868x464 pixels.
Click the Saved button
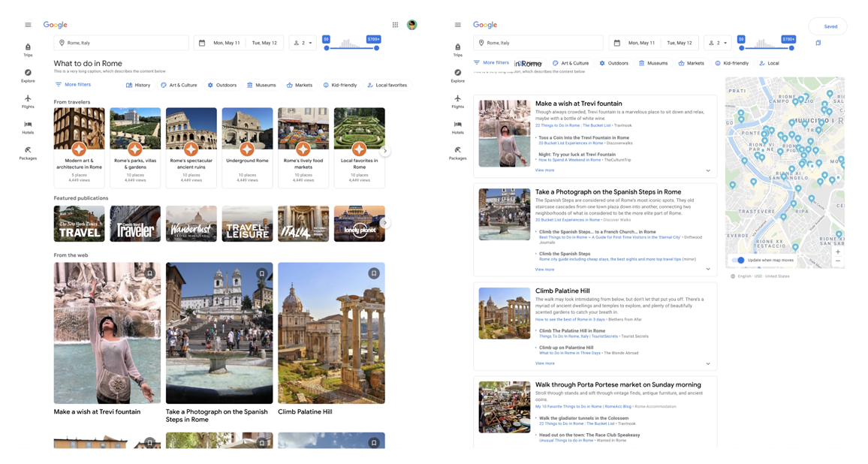click(x=827, y=26)
